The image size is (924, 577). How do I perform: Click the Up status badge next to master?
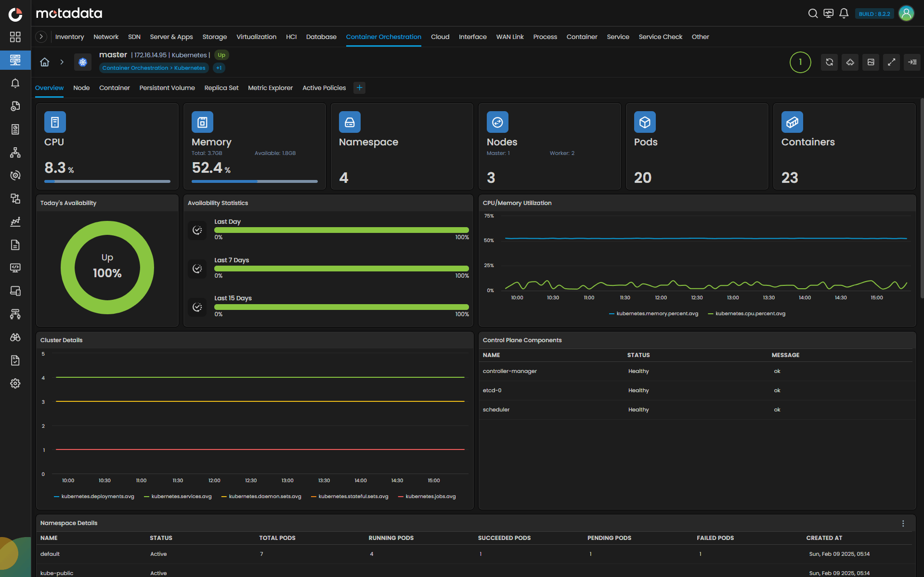221,55
